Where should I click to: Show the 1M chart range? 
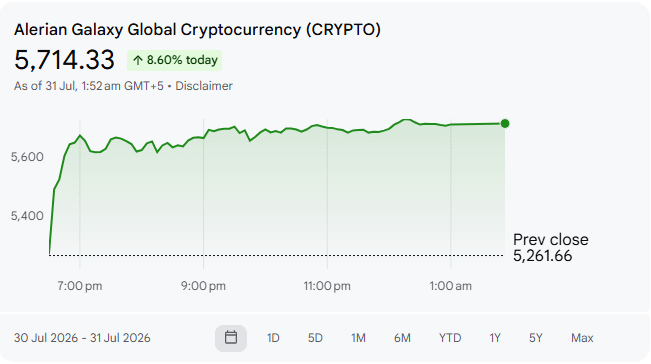click(358, 338)
